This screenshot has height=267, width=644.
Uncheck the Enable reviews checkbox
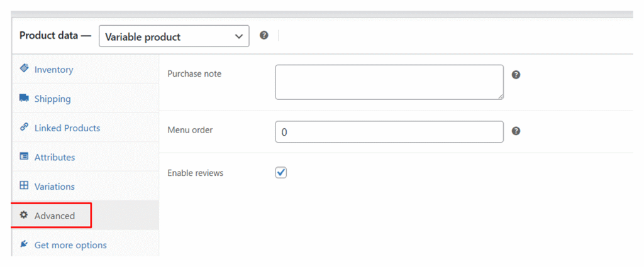281,172
